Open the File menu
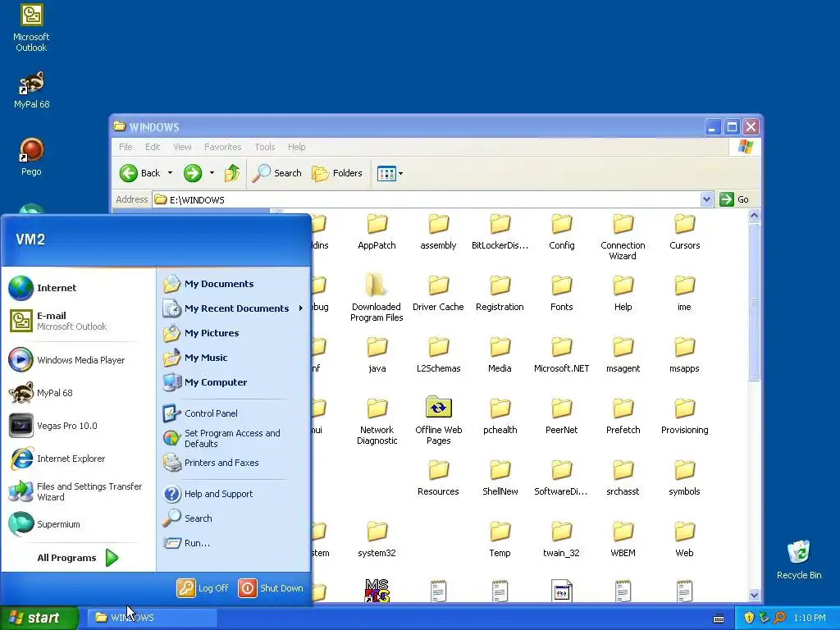 pyautogui.click(x=126, y=147)
